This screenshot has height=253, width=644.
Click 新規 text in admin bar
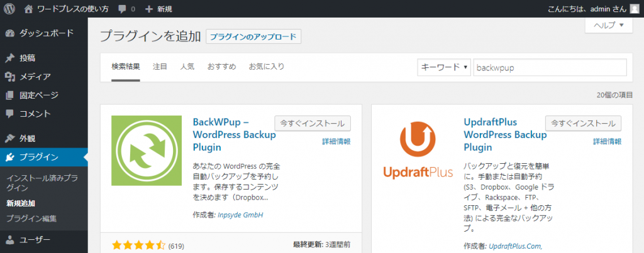coord(165,9)
